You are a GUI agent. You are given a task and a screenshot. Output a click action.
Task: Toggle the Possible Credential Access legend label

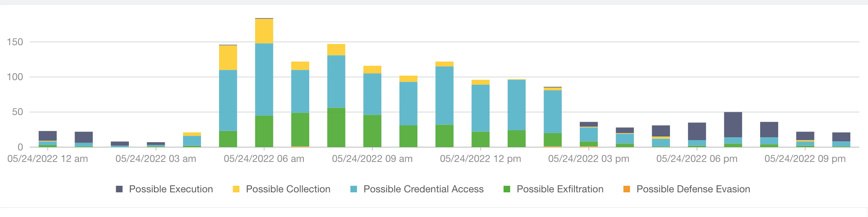[423, 189]
